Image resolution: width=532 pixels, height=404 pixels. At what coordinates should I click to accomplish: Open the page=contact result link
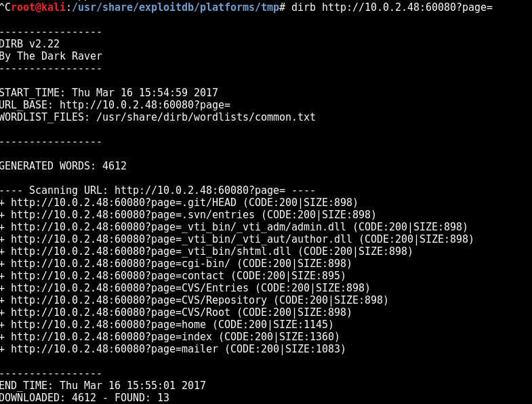pos(117,276)
